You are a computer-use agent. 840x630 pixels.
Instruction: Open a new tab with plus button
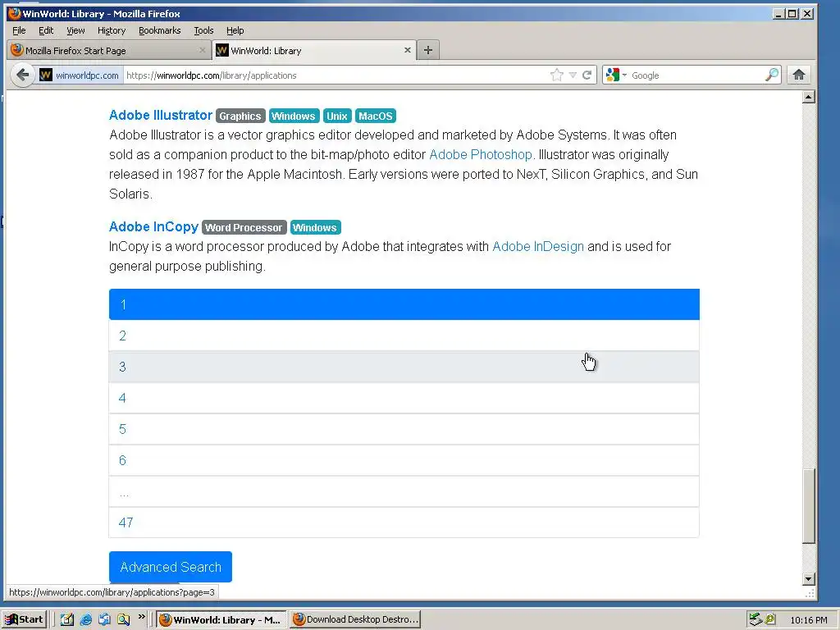pos(427,50)
